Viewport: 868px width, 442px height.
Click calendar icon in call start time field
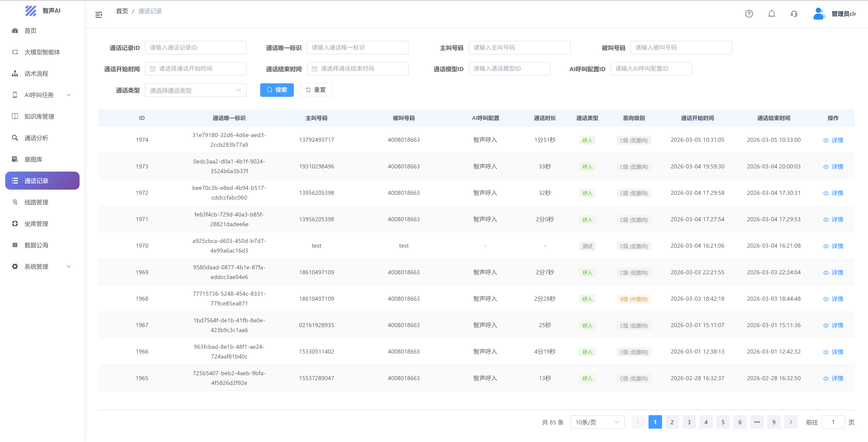click(153, 69)
